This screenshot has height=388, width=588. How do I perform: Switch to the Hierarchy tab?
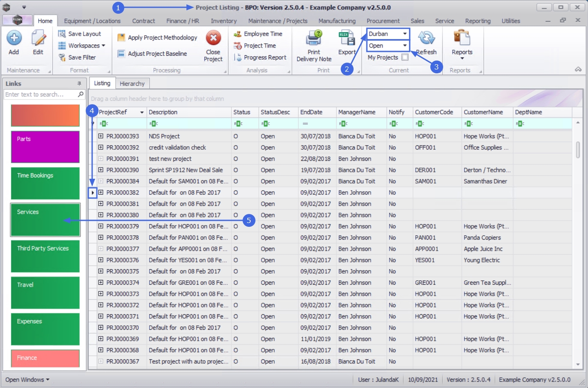point(132,84)
